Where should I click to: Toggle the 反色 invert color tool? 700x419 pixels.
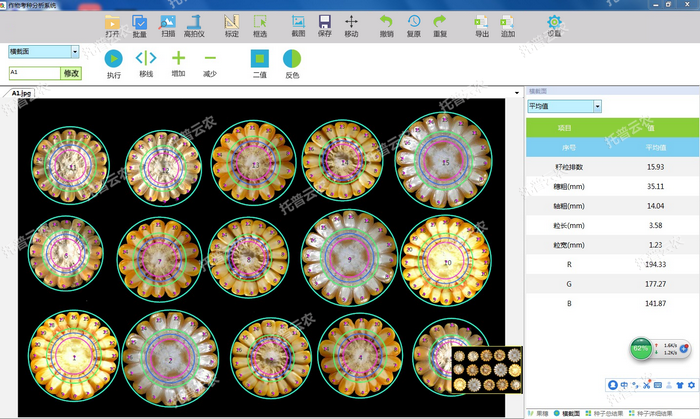(292, 59)
